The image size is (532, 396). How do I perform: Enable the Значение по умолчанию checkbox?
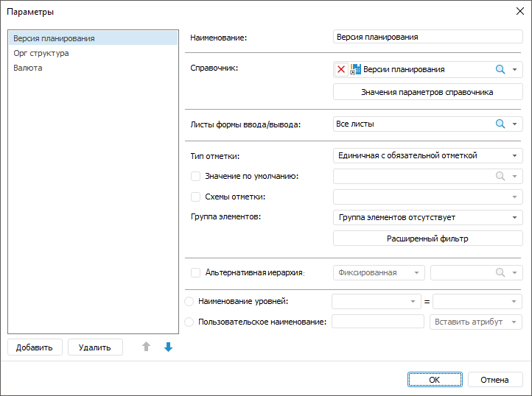196,177
